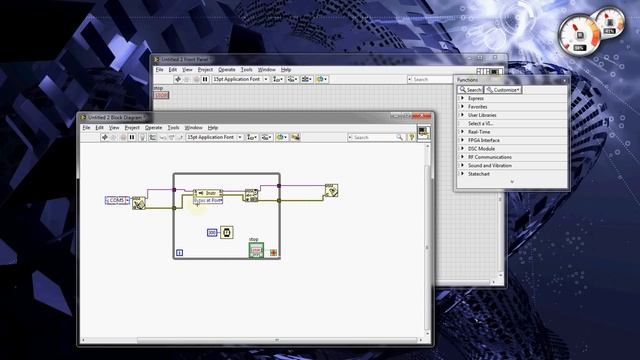Click the show-more chevron at Functions palette bottom
Viewport: 640px width, 360px height.
[x=512, y=182]
